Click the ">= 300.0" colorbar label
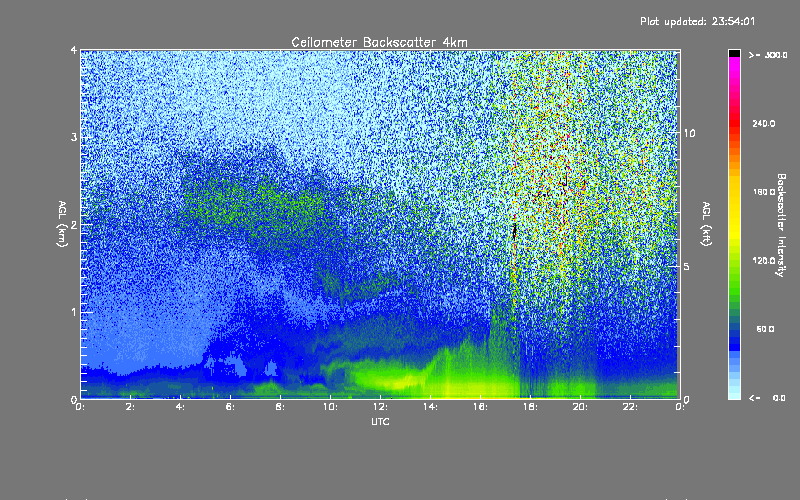Image resolution: width=800 pixels, height=500 pixels. [x=768, y=55]
